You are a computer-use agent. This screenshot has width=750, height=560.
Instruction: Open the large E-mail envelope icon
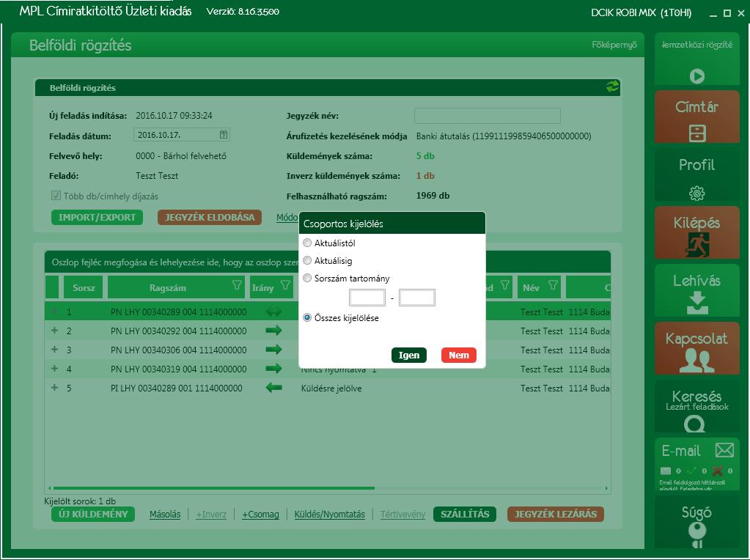[x=724, y=450]
